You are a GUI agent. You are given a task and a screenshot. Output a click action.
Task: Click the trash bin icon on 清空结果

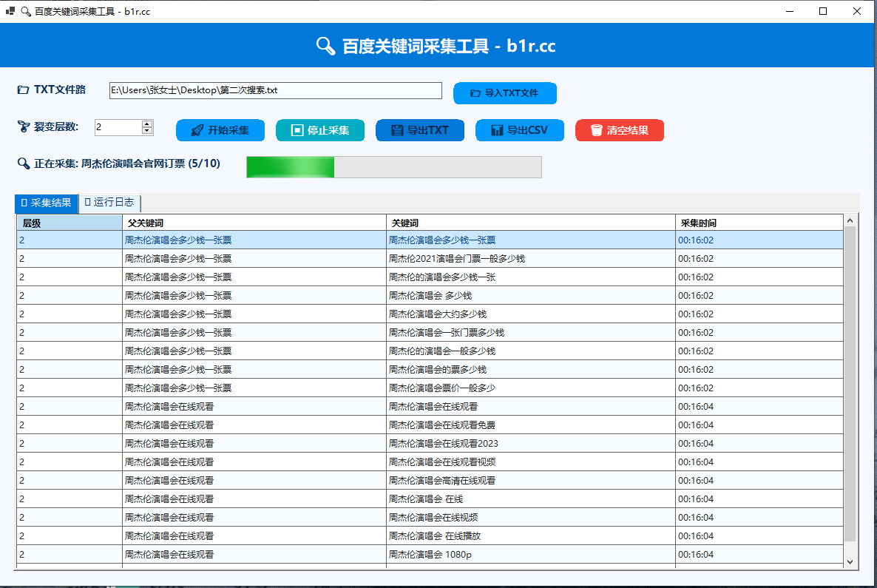pos(596,131)
